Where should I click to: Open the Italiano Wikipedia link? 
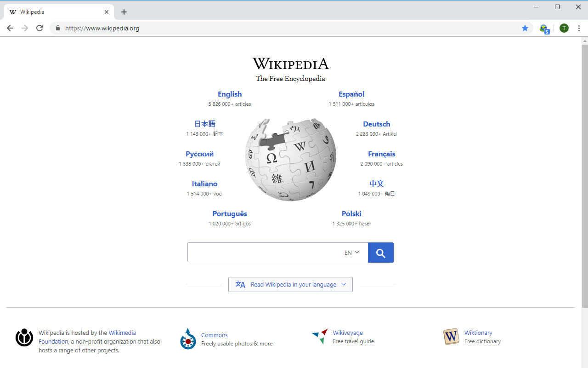(204, 184)
